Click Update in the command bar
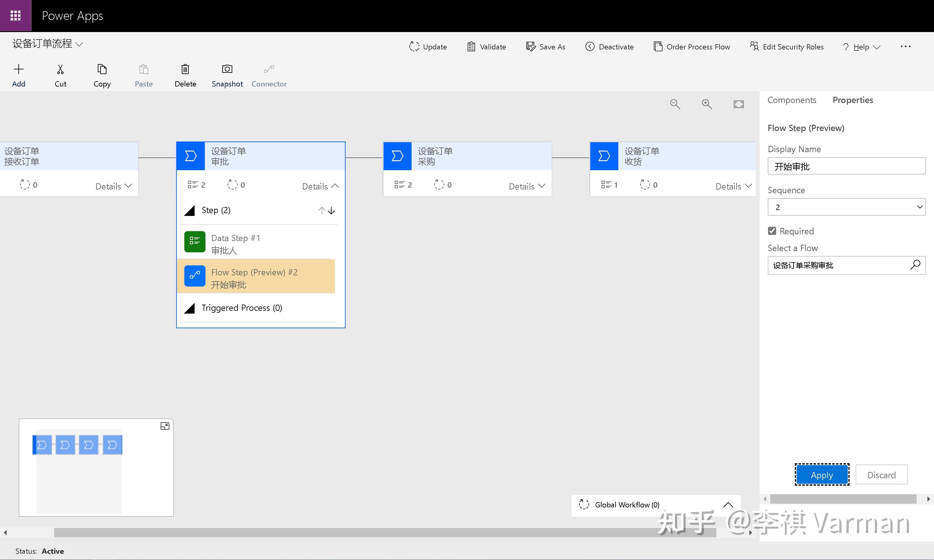The height and width of the screenshot is (560, 934). coord(428,47)
